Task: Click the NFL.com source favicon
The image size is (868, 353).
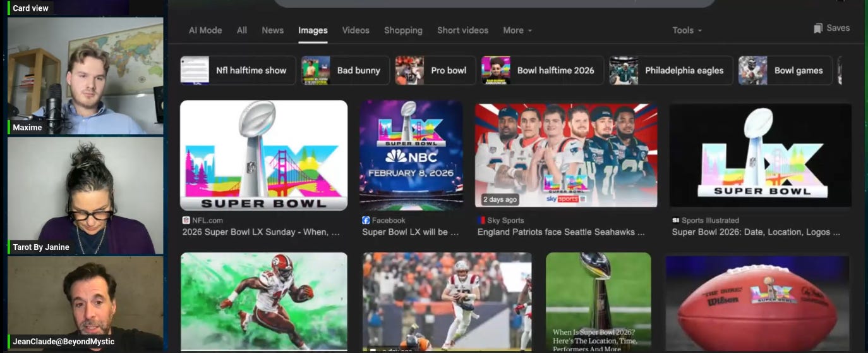Action: pyautogui.click(x=186, y=220)
